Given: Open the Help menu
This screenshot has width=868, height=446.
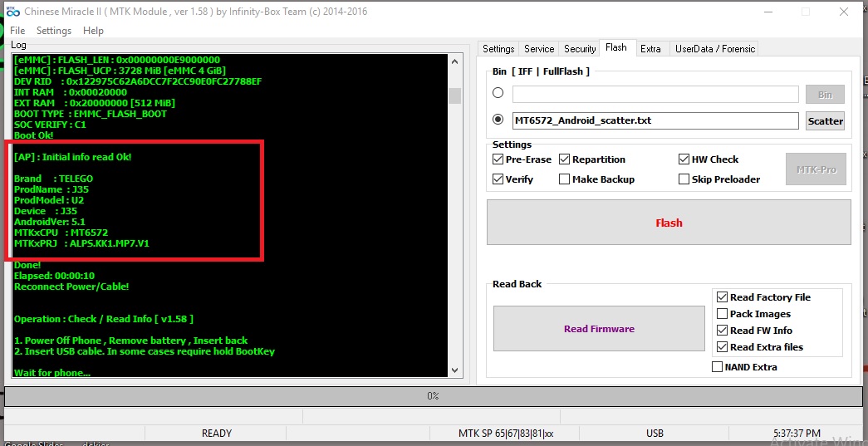Looking at the screenshot, I should 93,31.
